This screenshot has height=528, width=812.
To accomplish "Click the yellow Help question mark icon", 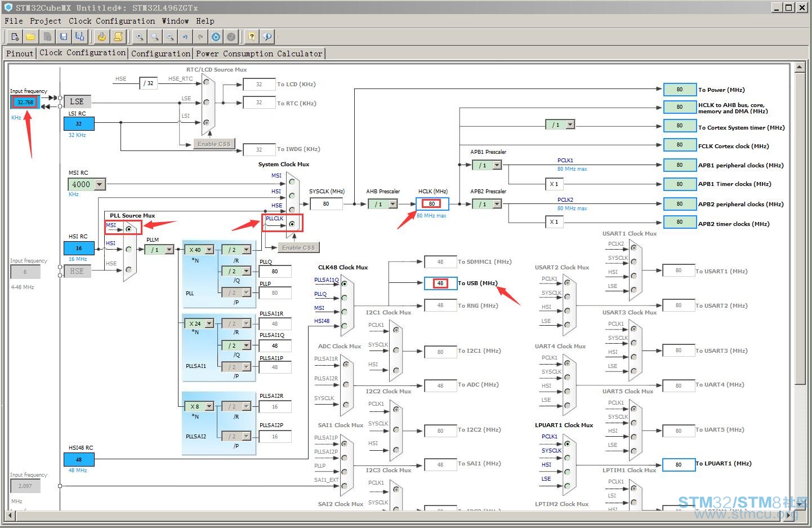I will coord(252,37).
